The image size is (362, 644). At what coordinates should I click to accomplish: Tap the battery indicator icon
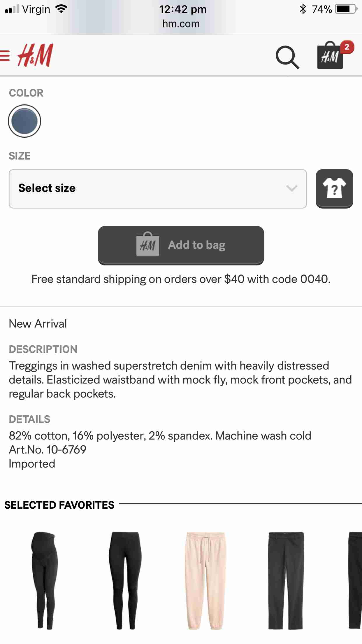(346, 9)
